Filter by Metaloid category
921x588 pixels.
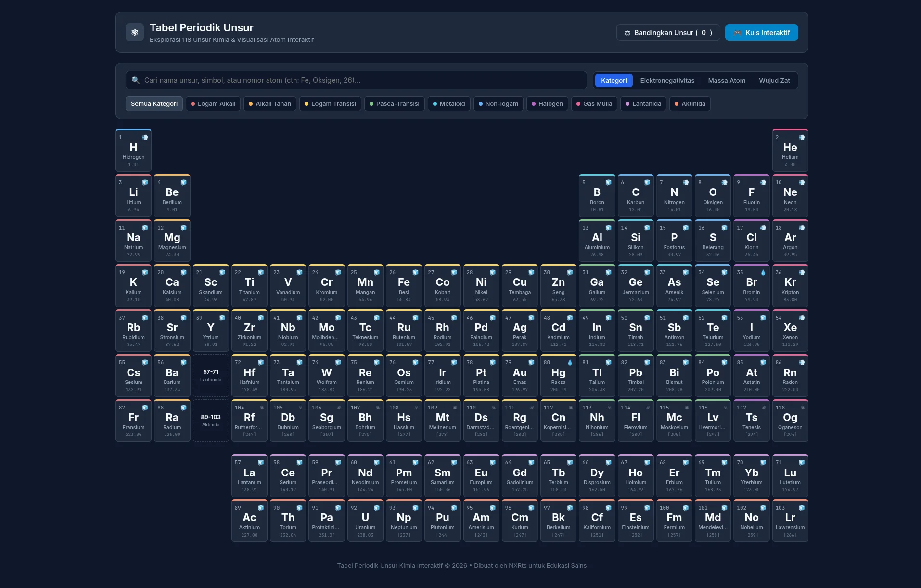449,103
